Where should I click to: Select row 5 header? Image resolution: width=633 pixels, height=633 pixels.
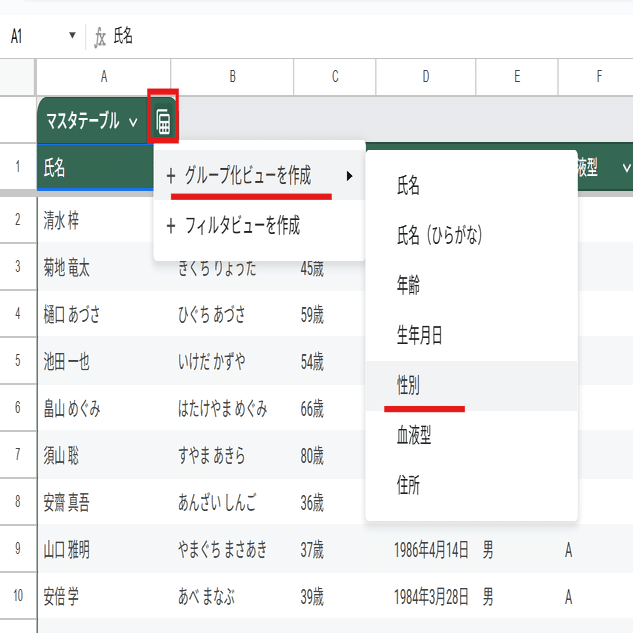(18, 360)
